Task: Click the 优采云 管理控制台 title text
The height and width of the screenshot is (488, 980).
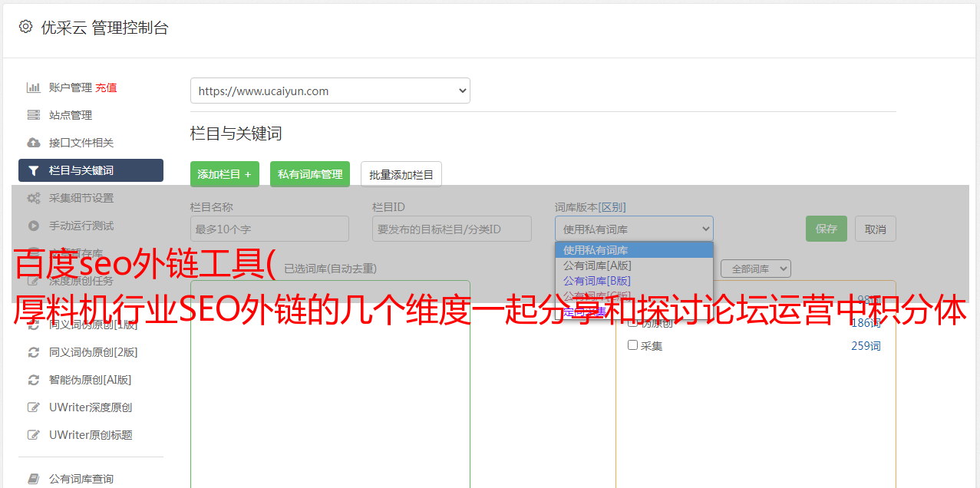Action: [104, 28]
